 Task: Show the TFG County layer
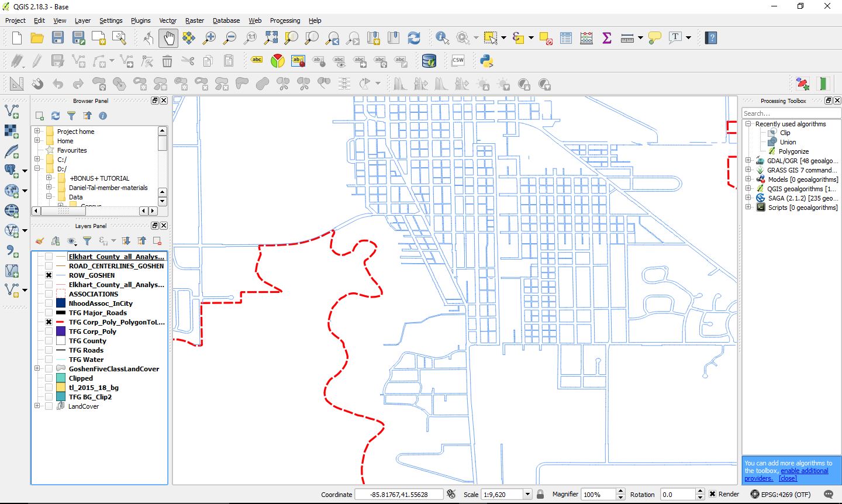pos(49,341)
